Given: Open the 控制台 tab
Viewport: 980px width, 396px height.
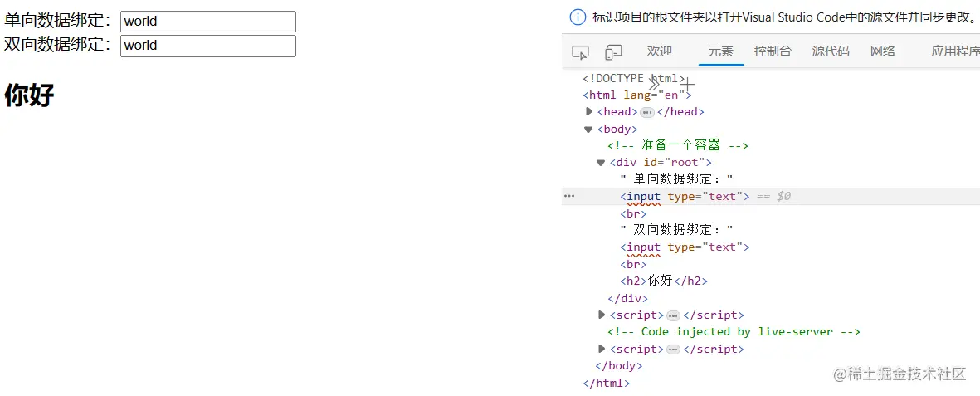Looking at the screenshot, I should [773, 51].
